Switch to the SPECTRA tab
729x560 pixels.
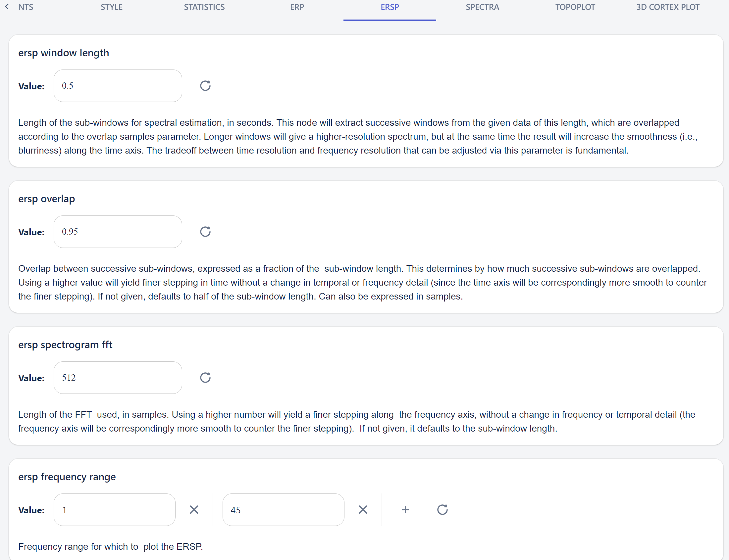pos(482,7)
